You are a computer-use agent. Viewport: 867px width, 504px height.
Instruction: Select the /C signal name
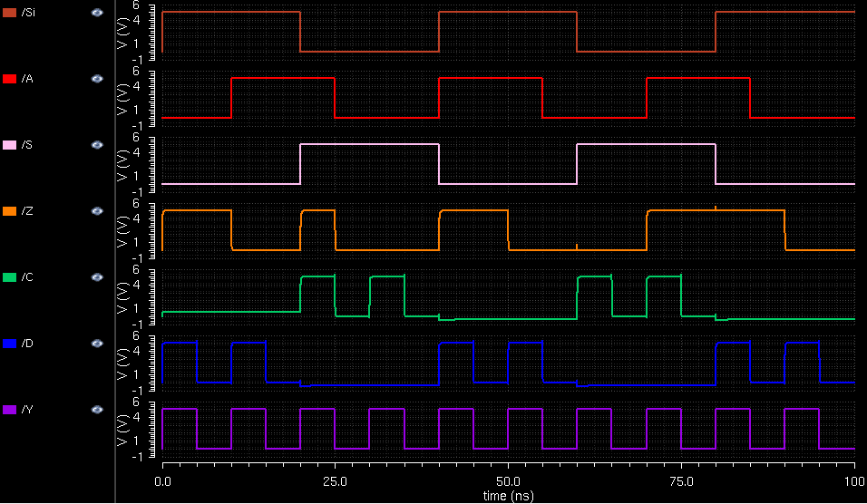(27, 277)
